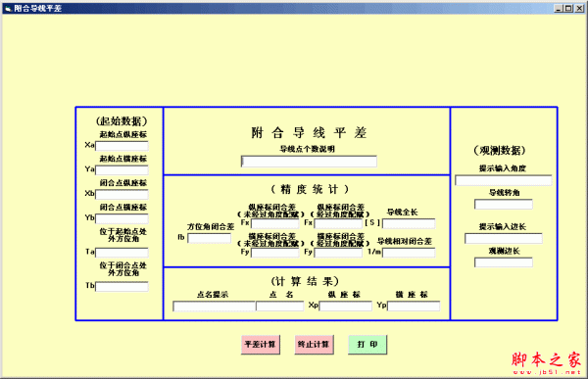Close the 附合导线平差 window
This screenshot has width=588, height=379.
[579, 8]
